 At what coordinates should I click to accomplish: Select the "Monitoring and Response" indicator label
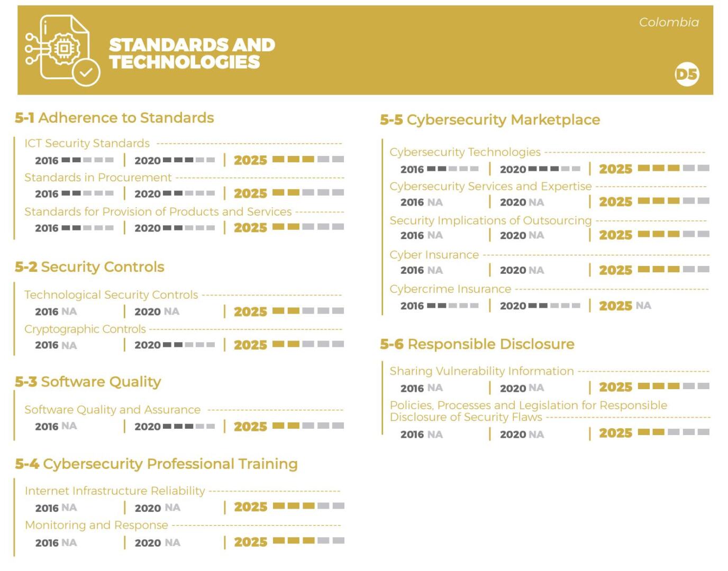pyautogui.click(x=96, y=526)
